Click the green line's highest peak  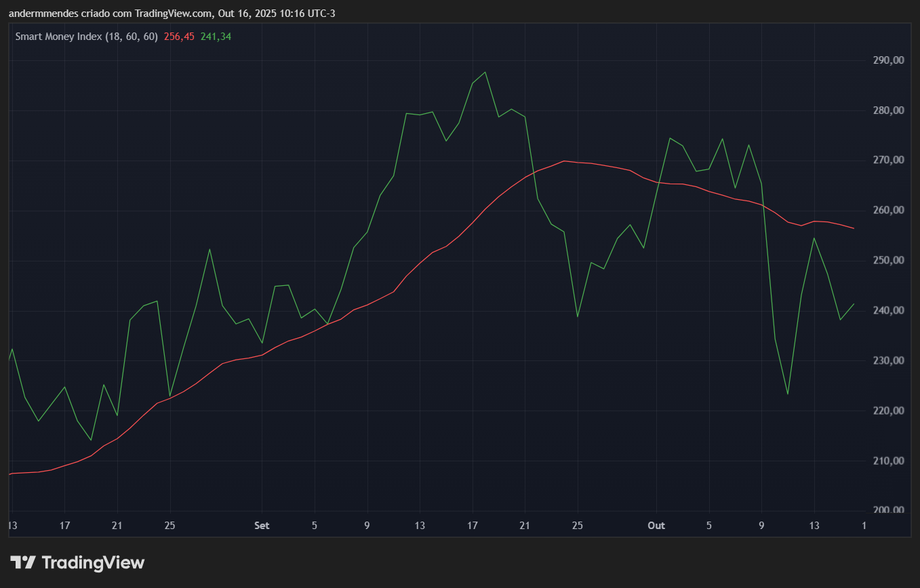[485, 72]
